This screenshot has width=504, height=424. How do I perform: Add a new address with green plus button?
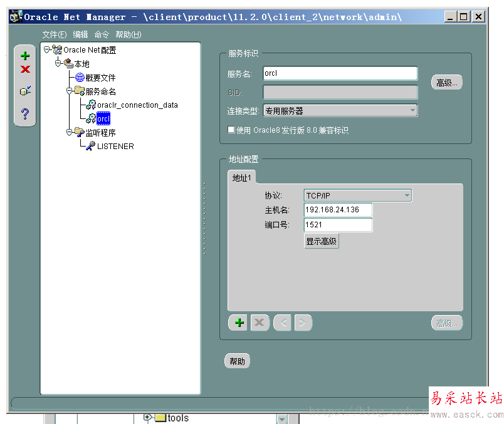pyautogui.click(x=238, y=323)
